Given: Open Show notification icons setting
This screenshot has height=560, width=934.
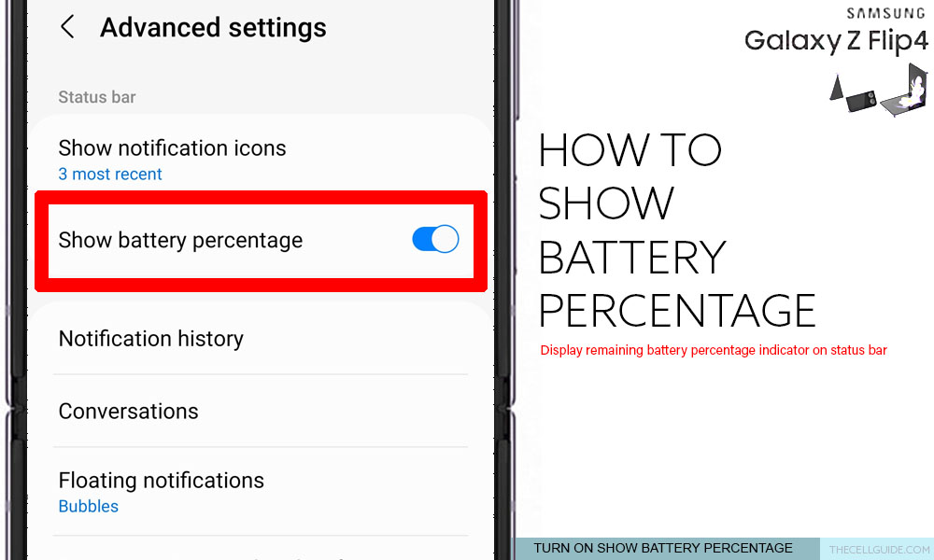Looking at the screenshot, I should 261,161.
